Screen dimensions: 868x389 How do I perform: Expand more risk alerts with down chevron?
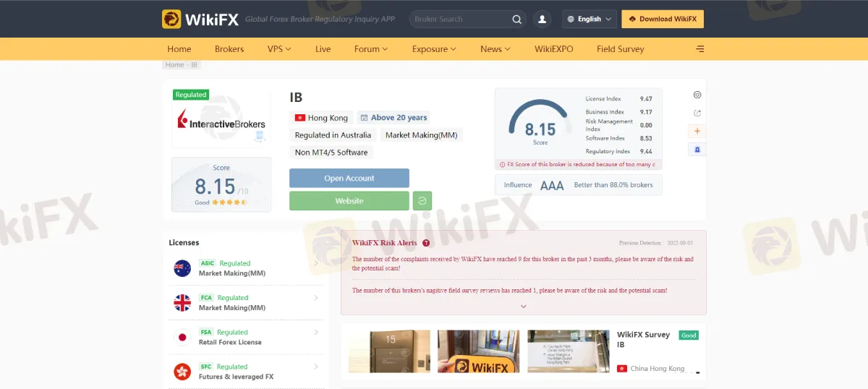click(x=524, y=307)
